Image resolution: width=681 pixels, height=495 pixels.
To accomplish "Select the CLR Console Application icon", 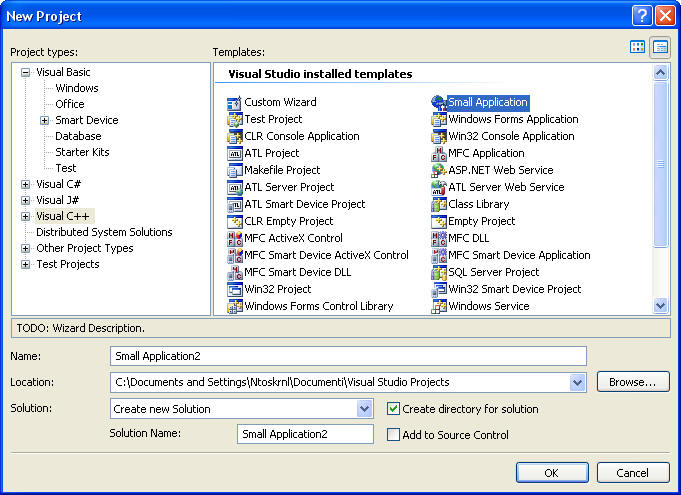I will (x=235, y=137).
